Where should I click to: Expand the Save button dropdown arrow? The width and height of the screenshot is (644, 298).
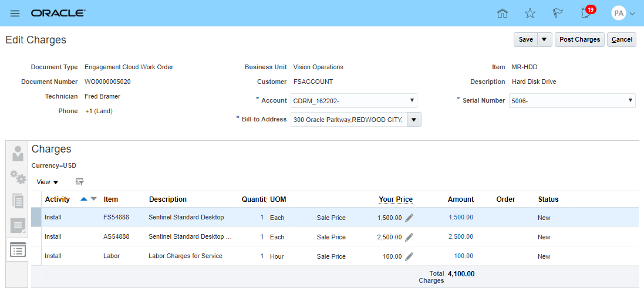[x=545, y=39]
